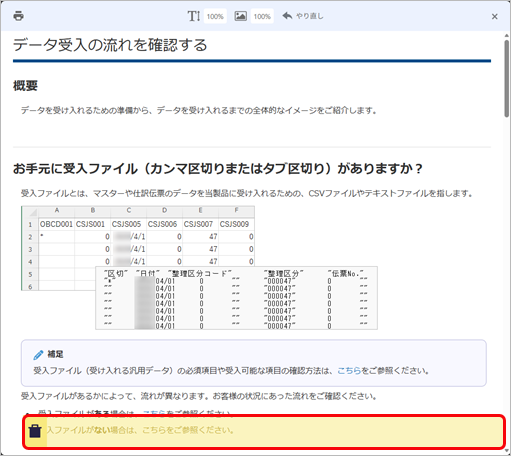Click the dark bag icon in yellow bar

(35, 431)
